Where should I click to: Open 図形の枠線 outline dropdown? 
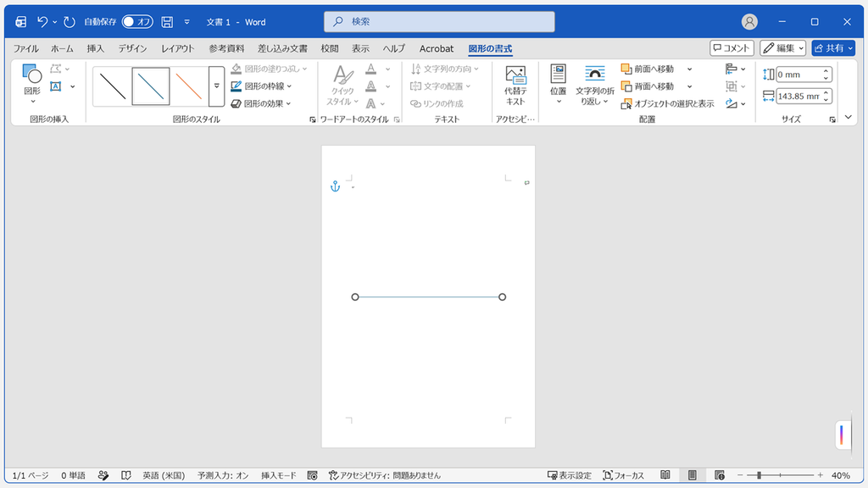pos(261,86)
